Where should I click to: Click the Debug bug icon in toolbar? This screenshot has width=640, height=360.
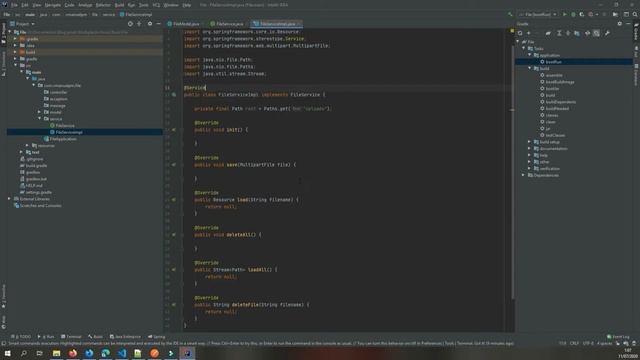[573, 14]
